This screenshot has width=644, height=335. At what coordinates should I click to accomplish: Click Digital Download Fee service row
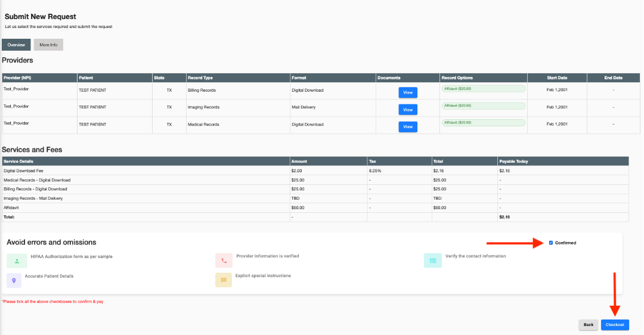coord(315,171)
